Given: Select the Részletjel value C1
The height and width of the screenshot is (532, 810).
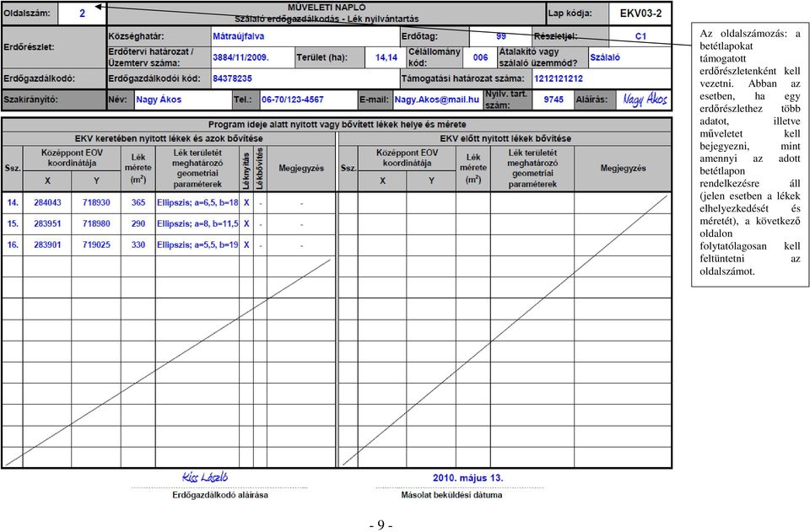Looking at the screenshot, I should coord(640,36).
